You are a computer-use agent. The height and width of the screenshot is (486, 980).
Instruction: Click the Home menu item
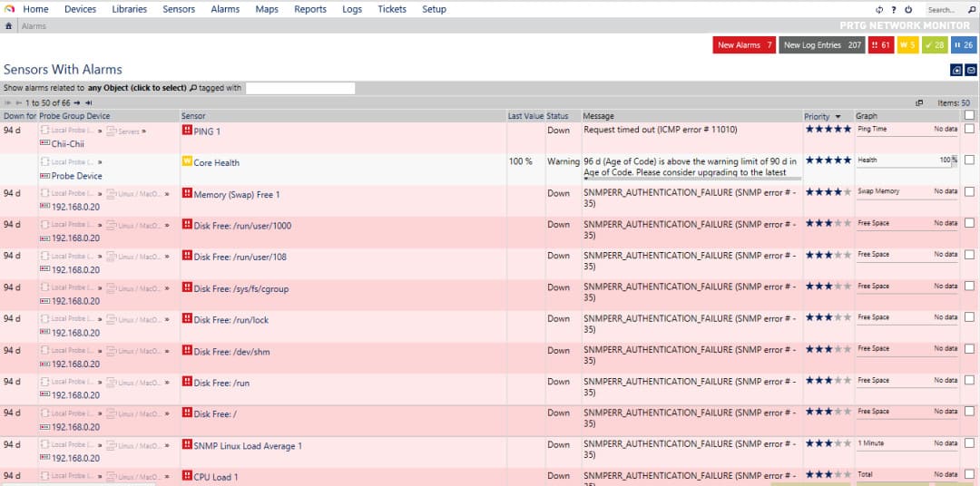(x=35, y=9)
